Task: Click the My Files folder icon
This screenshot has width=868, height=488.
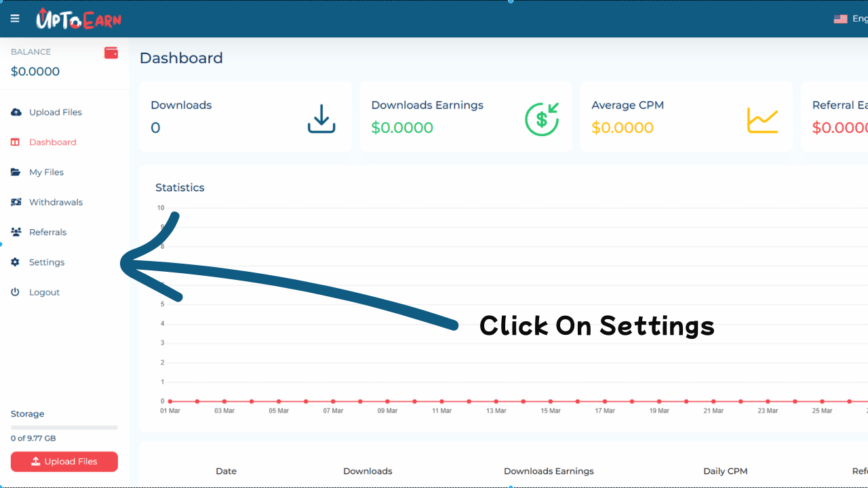Action: pyautogui.click(x=16, y=172)
